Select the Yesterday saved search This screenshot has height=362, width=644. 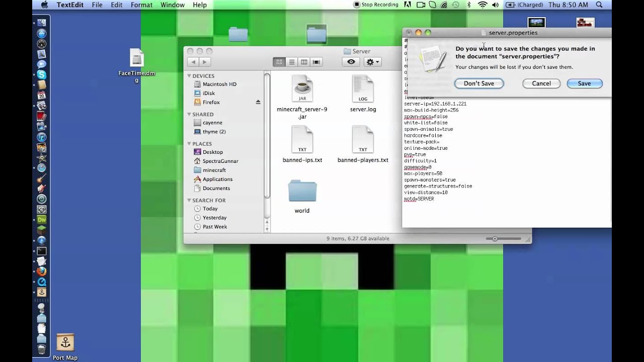[214, 218]
